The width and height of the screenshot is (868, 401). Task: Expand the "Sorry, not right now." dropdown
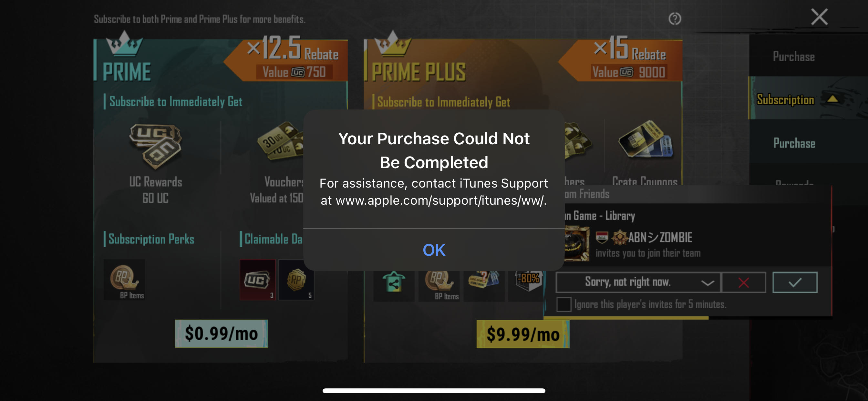click(x=637, y=282)
